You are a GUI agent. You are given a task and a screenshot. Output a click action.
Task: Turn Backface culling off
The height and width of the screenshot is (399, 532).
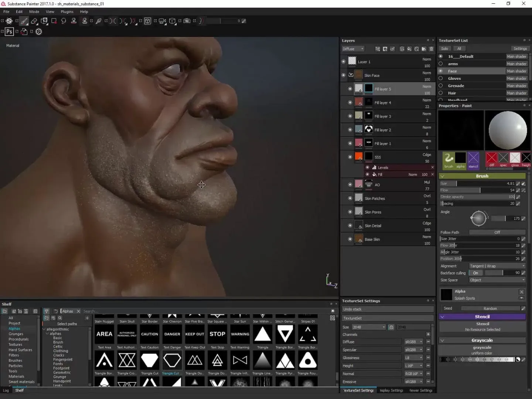tap(475, 273)
